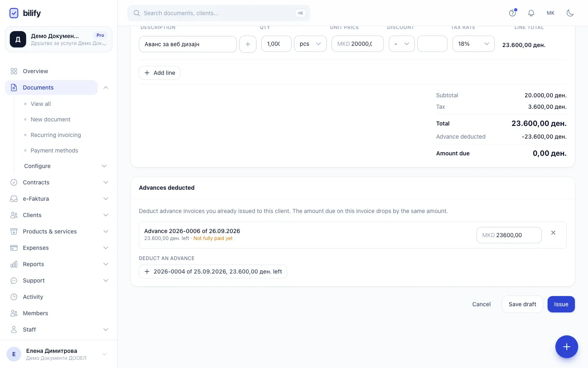Click plus button beside description
This screenshot has height=368, width=588.
tap(248, 44)
